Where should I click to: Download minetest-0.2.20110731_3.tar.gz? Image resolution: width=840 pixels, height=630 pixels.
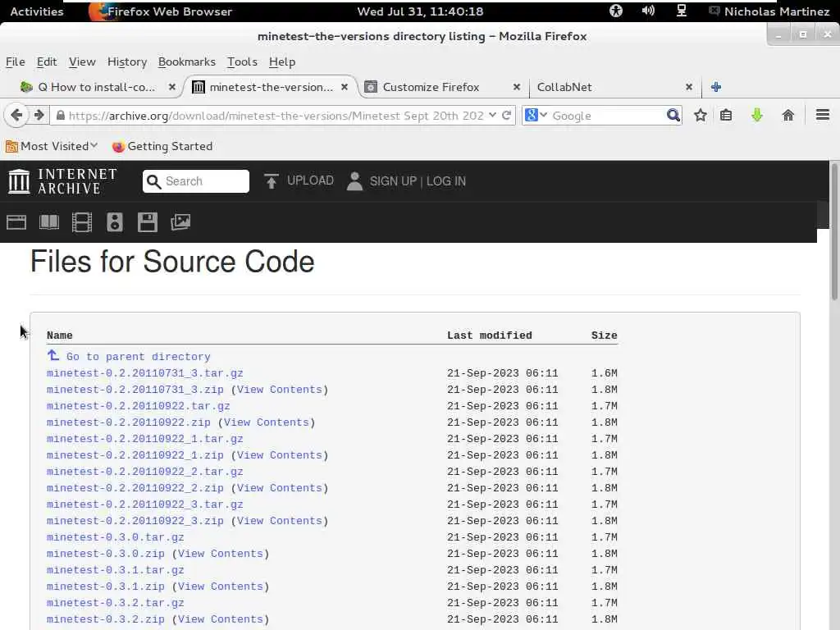coord(144,373)
